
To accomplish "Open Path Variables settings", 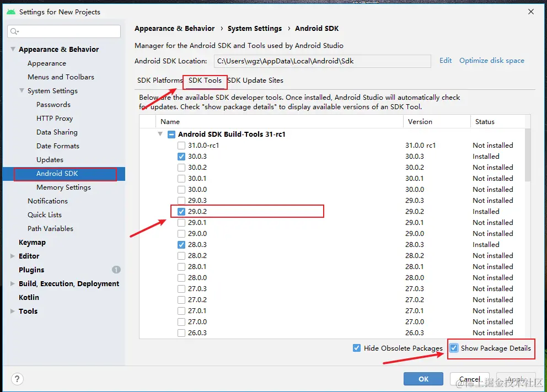I will coord(50,228).
